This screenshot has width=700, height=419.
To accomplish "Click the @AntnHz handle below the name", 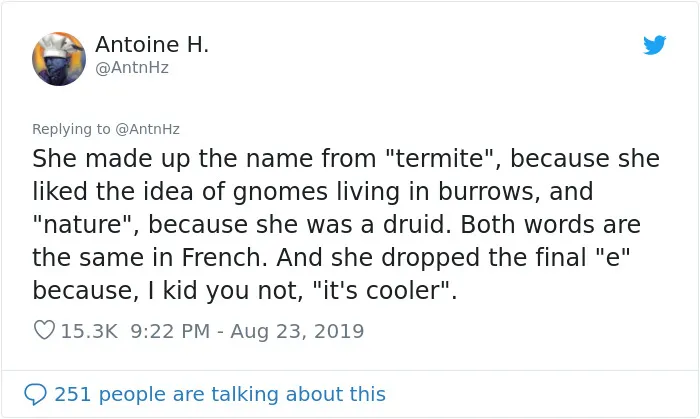I will click(132, 68).
